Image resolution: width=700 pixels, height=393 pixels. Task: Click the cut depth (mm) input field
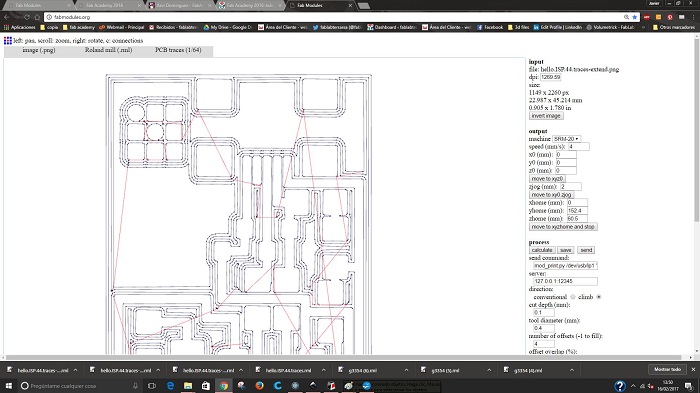(544, 312)
